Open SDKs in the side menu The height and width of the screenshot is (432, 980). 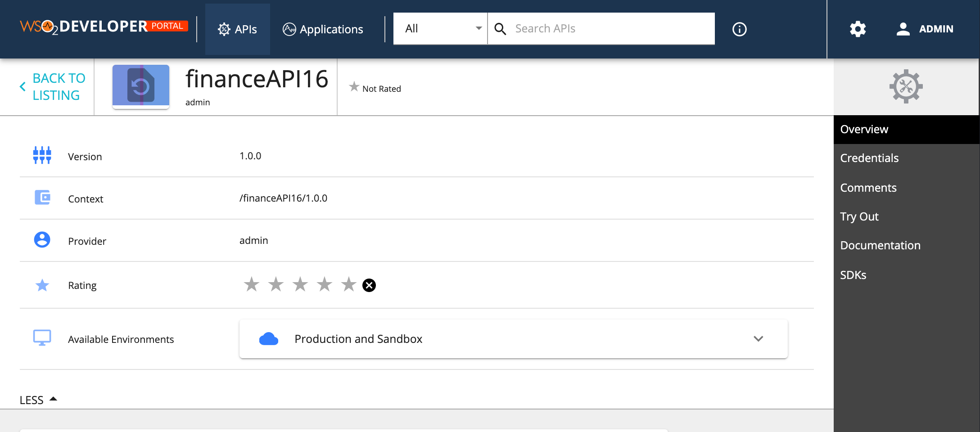[906, 275]
